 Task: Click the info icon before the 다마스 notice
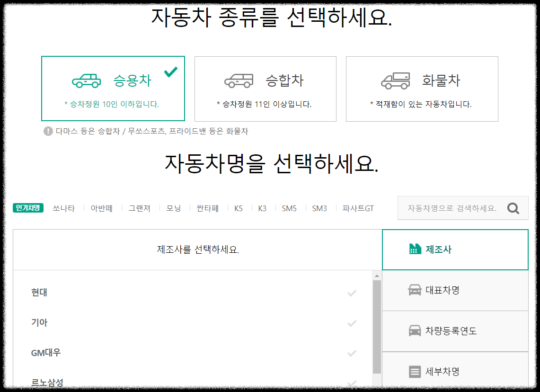point(48,131)
